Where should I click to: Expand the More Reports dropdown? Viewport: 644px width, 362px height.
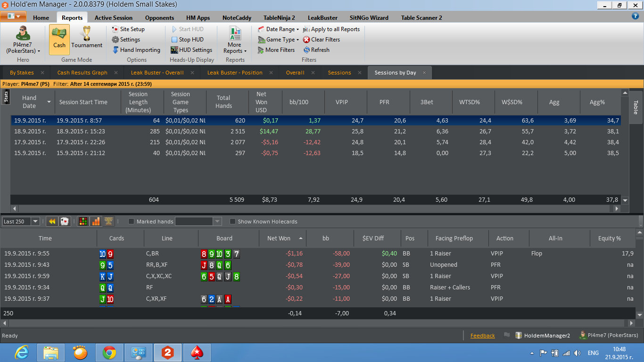click(x=235, y=40)
